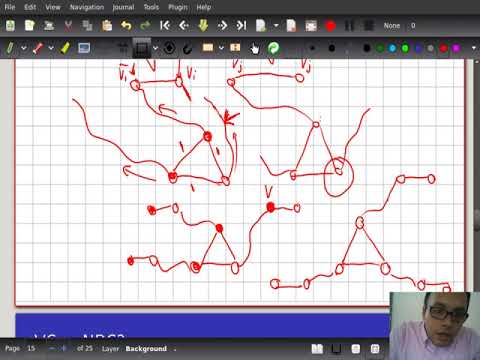480x360 pixels.
Task: Expand the selection tool options arrow
Action: click(x=221, y=48)
